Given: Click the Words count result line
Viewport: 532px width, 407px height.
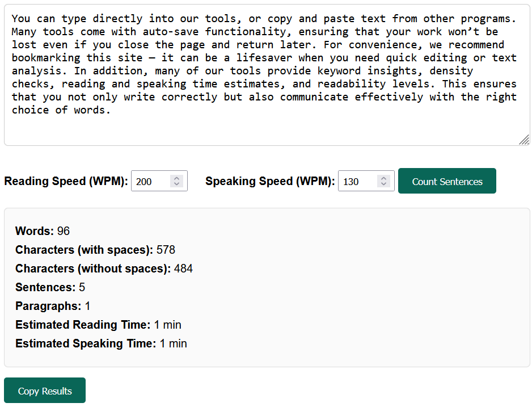Looking at the screenshot, I should tap(43, 231).
